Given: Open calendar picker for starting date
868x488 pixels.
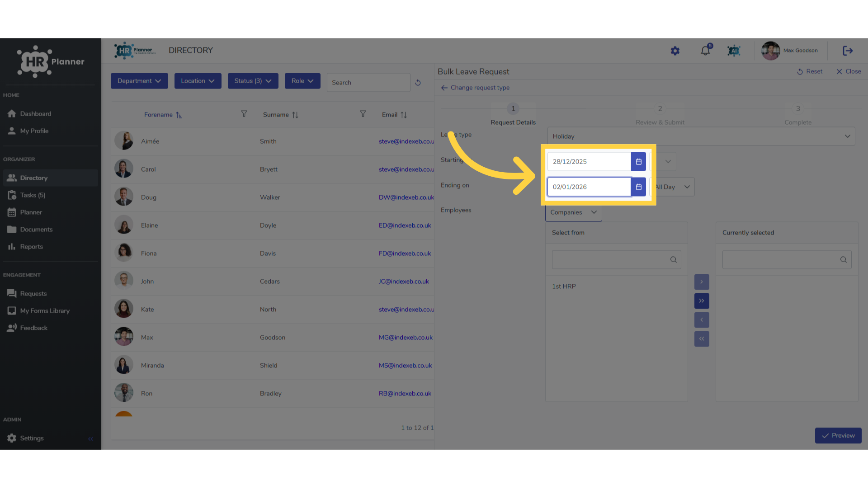Looking at the screenshot, I should (638, 162).
